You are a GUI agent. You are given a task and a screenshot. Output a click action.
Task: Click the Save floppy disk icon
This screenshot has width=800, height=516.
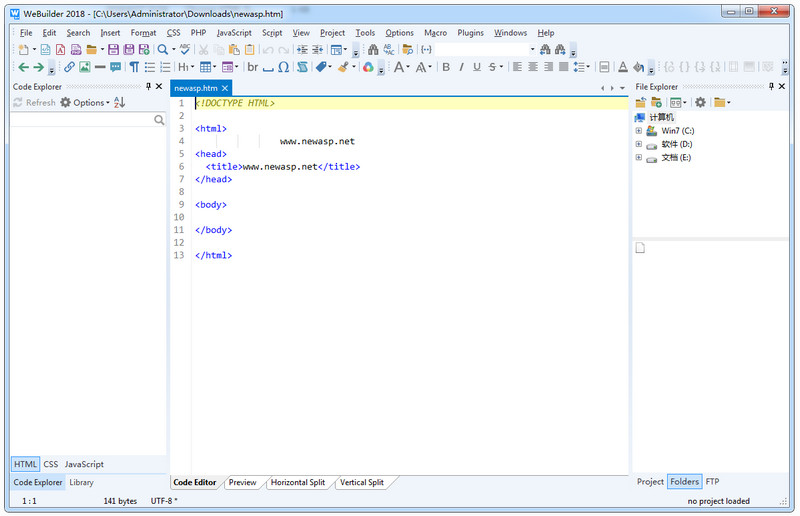113,50
